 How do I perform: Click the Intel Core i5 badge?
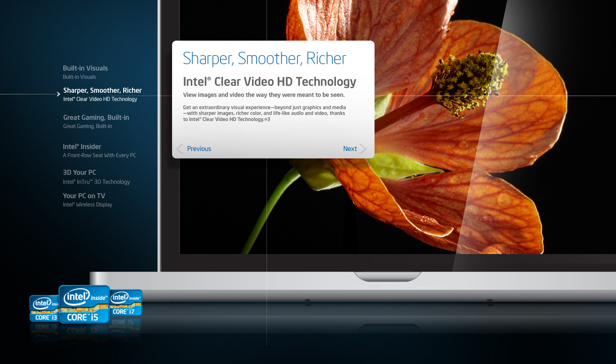click(84, 304)
